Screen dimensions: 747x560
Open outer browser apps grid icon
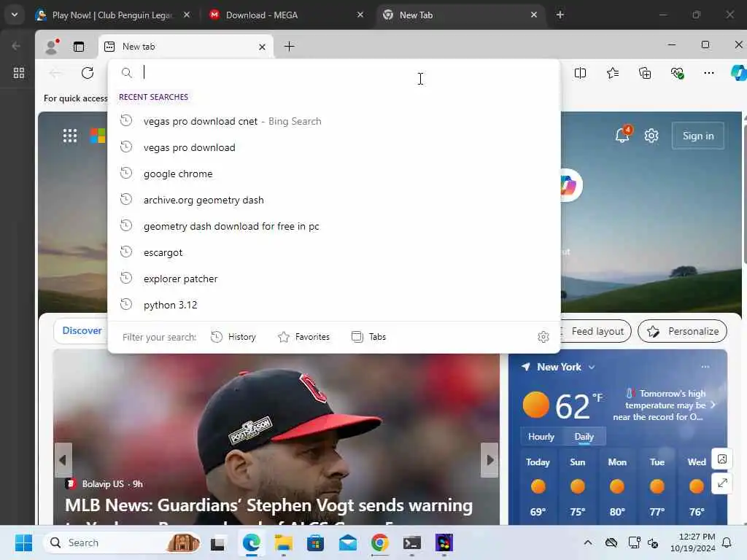(x=18, y=73)
